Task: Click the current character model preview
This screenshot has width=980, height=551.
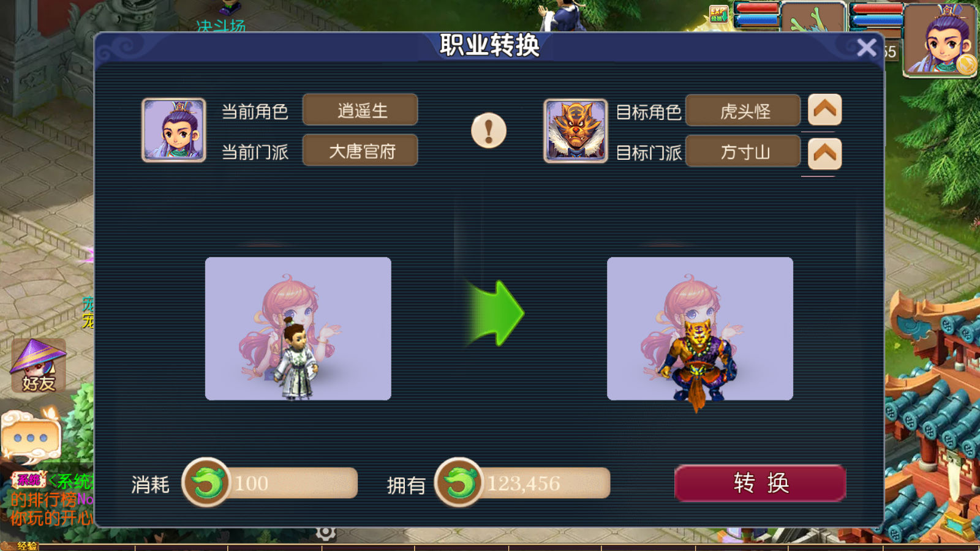Action: (x=298, y=329)
